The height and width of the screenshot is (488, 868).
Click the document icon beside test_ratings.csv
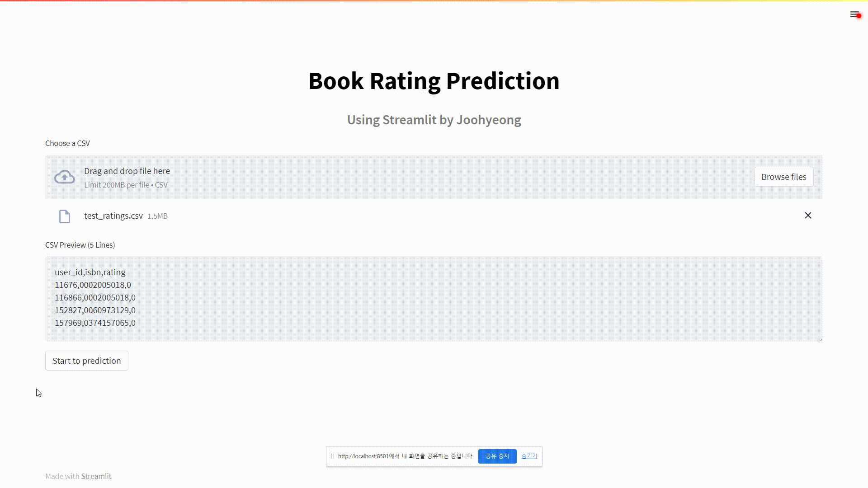[64, 216]
